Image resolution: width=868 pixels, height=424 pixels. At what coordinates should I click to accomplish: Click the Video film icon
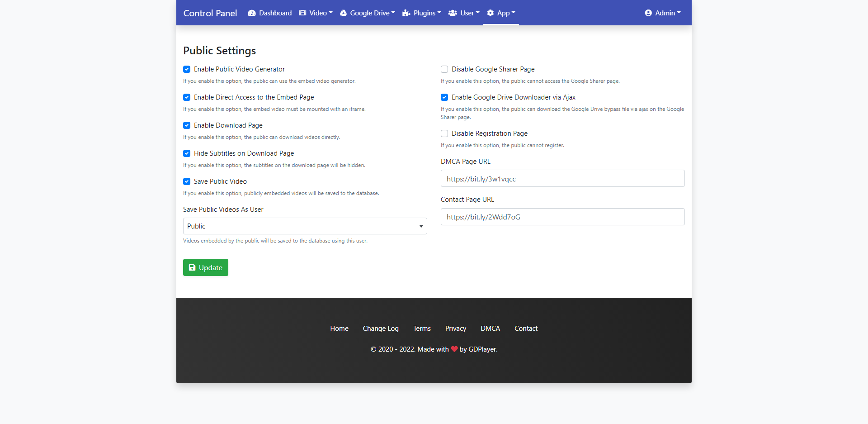click(302, 13)
